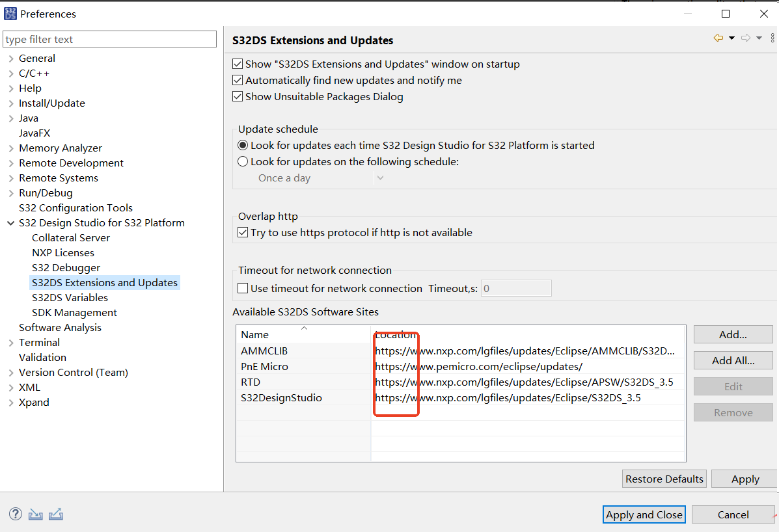Select the AMMCLIB software site row
The height and width of the screenshot is (532, 779).
(461, 351)
